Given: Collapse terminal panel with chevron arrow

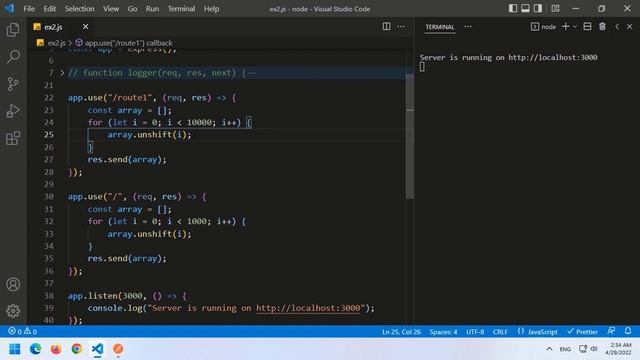Looking at the screenshot, I should (x=617, y=27).
